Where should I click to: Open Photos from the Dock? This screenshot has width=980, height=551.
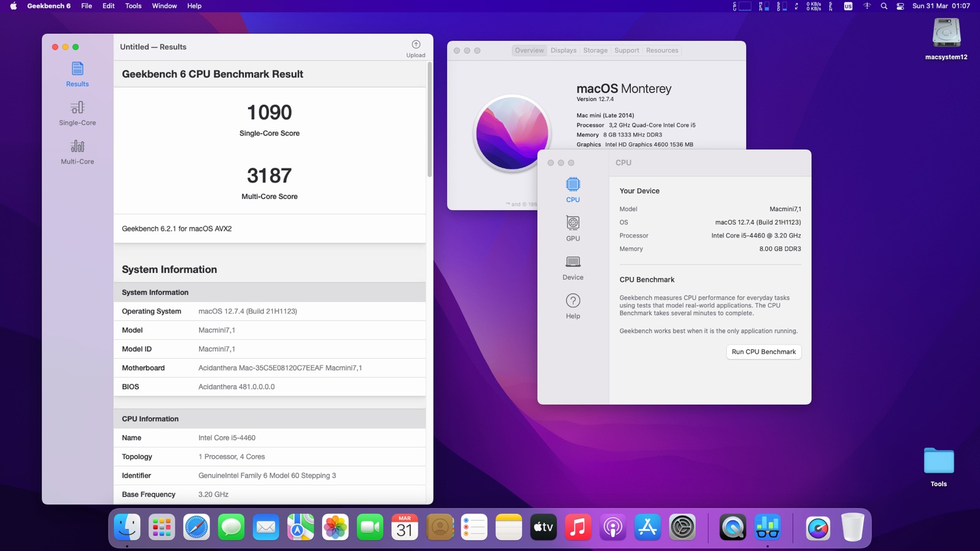click(x=335, y=527)
